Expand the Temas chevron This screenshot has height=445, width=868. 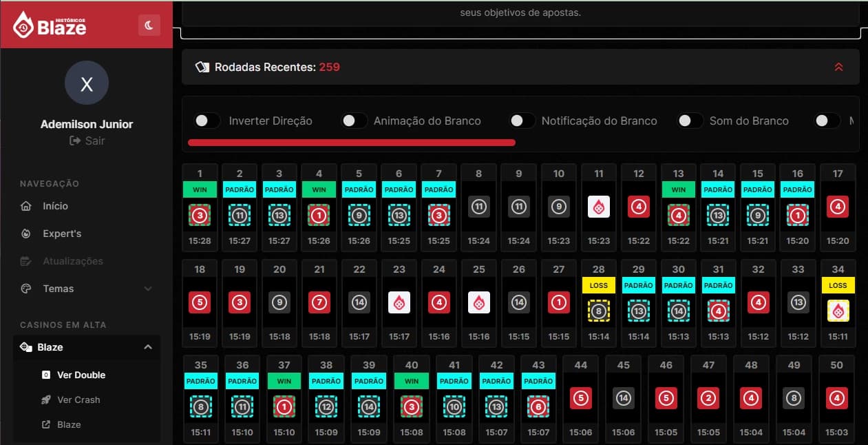coord(148,289)
